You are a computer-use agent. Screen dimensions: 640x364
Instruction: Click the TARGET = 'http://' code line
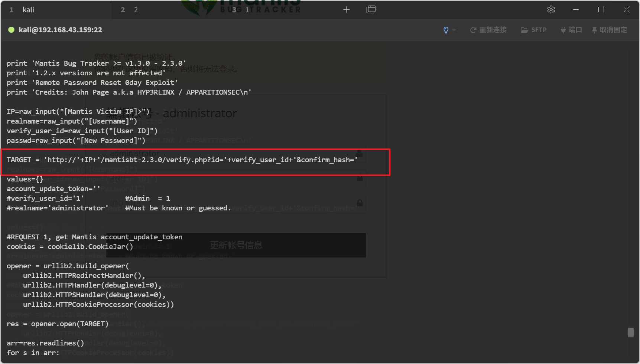(x=182, y=160)
